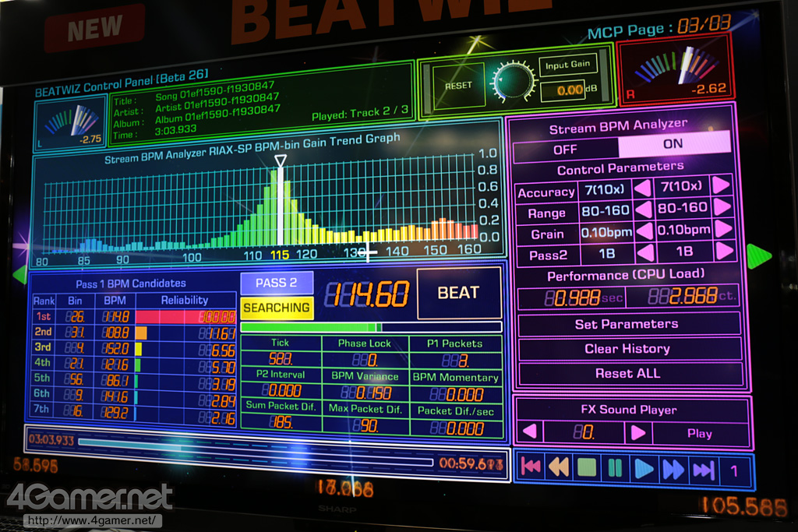Click the track position progress bar
798x532 pixels.
pyautogui.click(x=256, y=451)
